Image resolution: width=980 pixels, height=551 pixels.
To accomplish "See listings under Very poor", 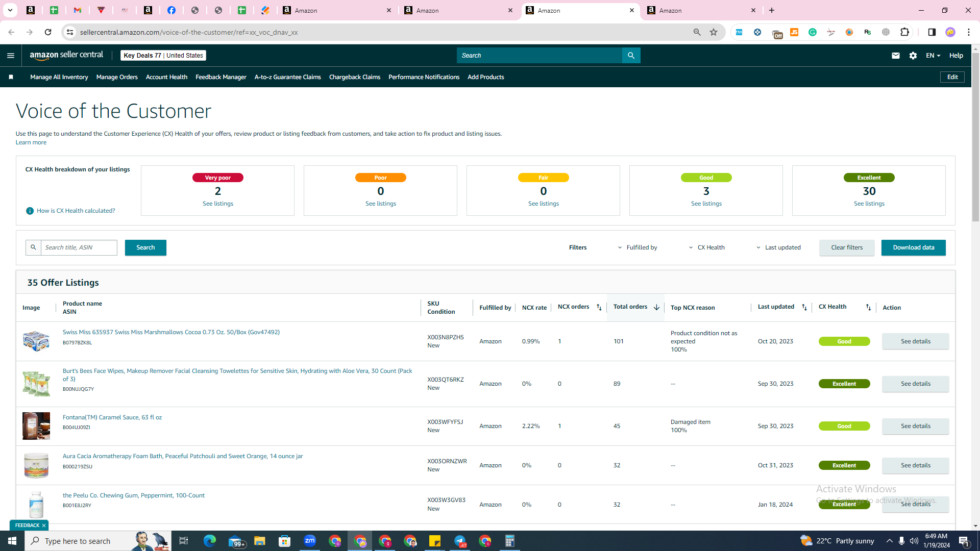I will click(218, 204).
